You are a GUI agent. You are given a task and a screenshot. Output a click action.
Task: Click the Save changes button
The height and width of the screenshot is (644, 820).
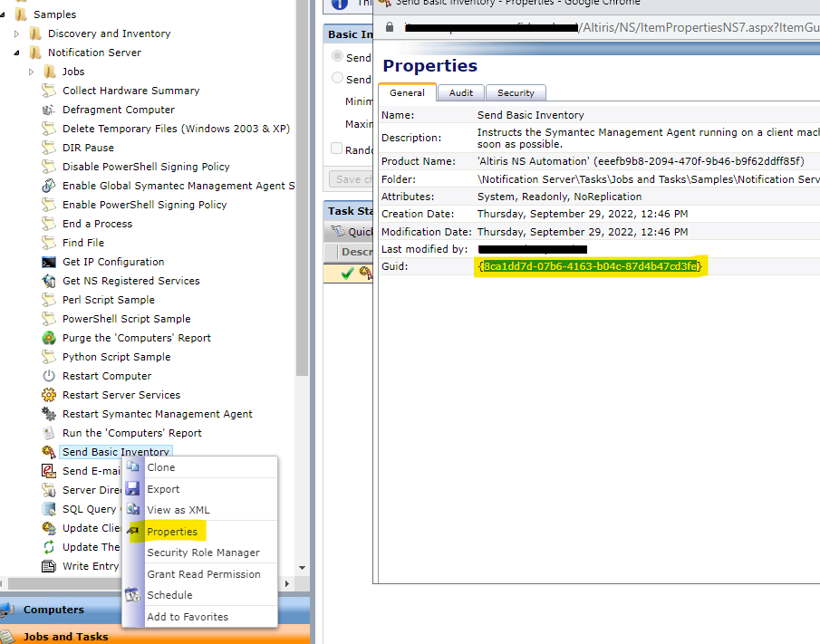coord(351,179)
